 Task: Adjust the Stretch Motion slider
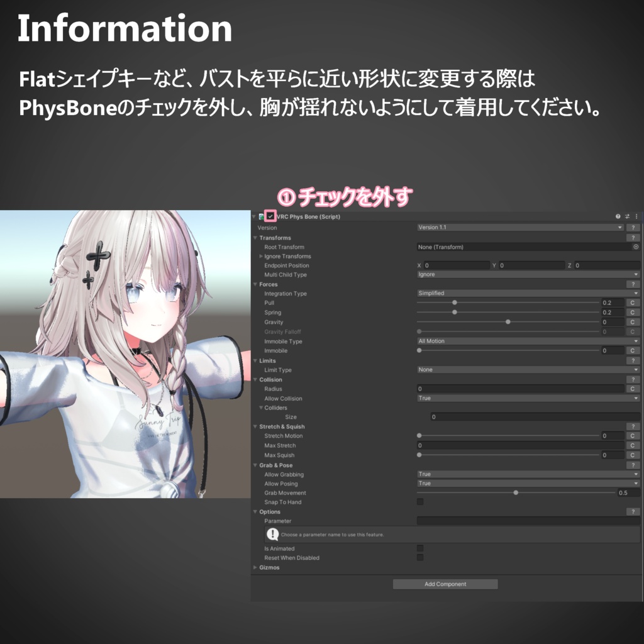(x=508, y=436)
